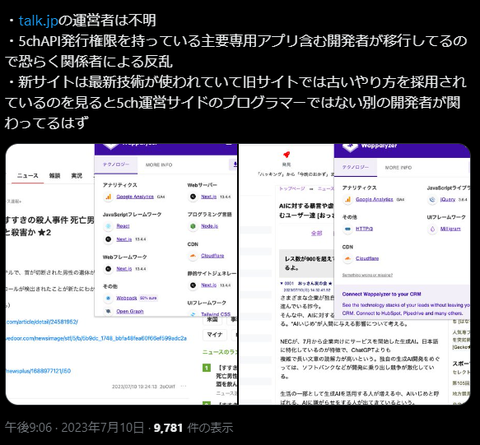This screenshot has height=445, width=480.
Task: Open the HTTP/3 link
Action: pyautogui.click(x=364, y=229)
